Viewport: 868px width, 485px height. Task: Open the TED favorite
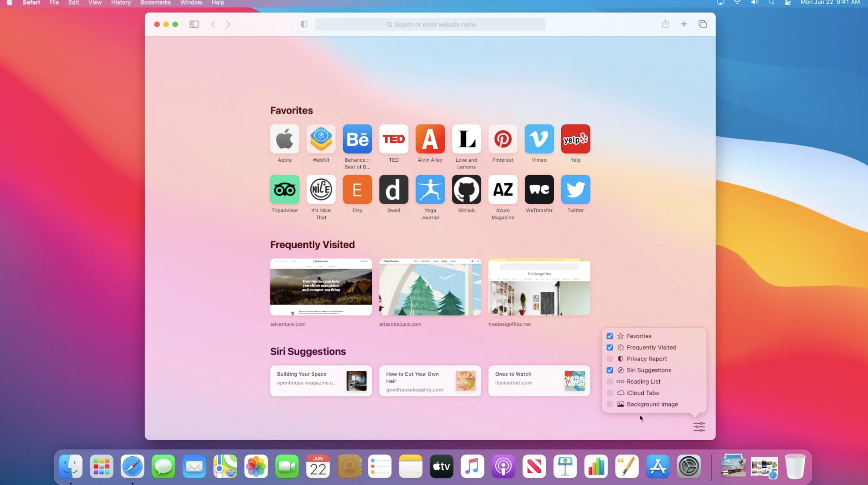[394, 139]
